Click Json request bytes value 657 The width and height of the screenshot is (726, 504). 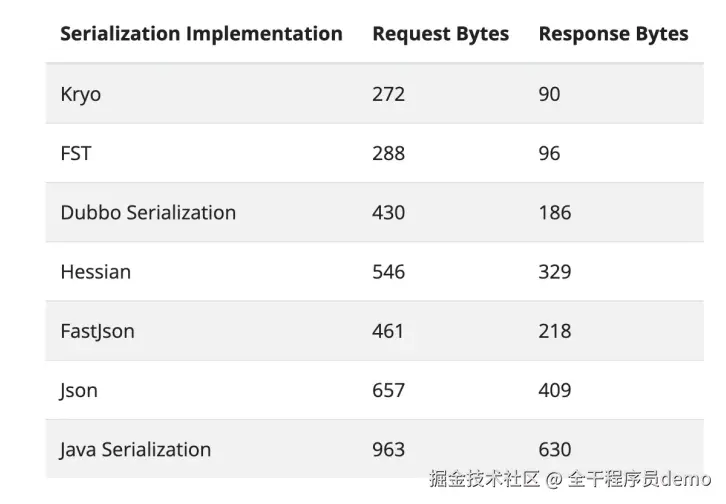388,390
